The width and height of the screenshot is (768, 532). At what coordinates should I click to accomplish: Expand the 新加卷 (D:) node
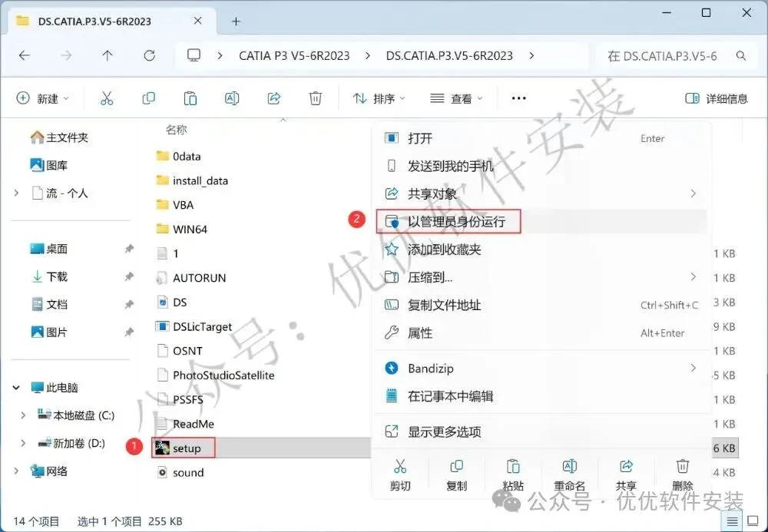click(x=23, y=444)
